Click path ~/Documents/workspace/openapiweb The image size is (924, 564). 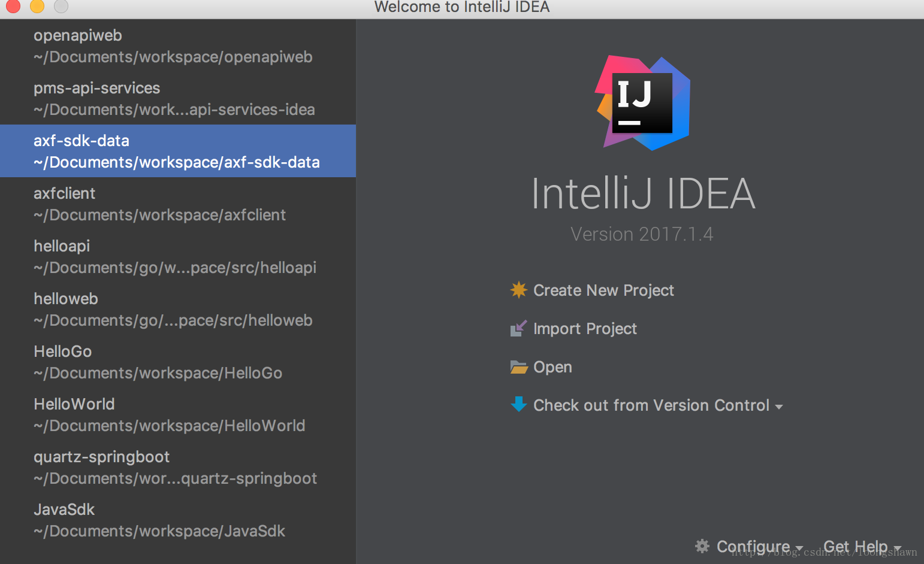[173, 57]
